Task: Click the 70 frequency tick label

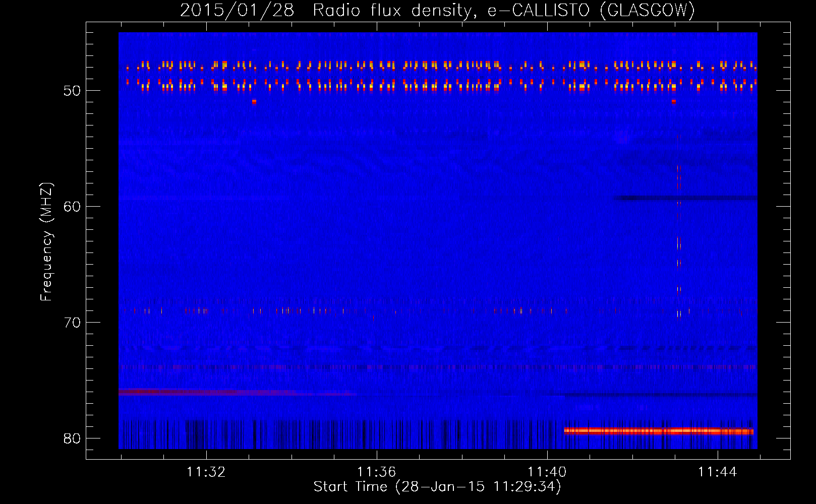Action: pos(72,323)
